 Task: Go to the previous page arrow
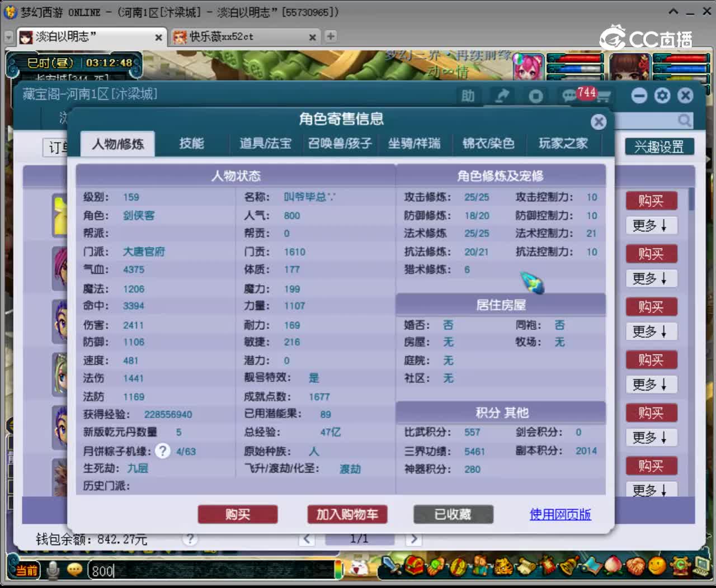pyautogui.click(x=307, y=539)
